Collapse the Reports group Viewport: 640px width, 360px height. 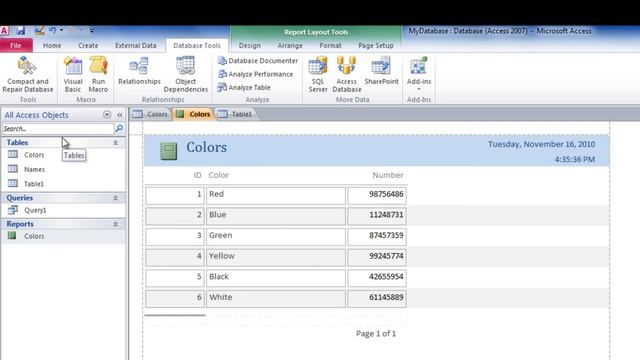[116, 224]
